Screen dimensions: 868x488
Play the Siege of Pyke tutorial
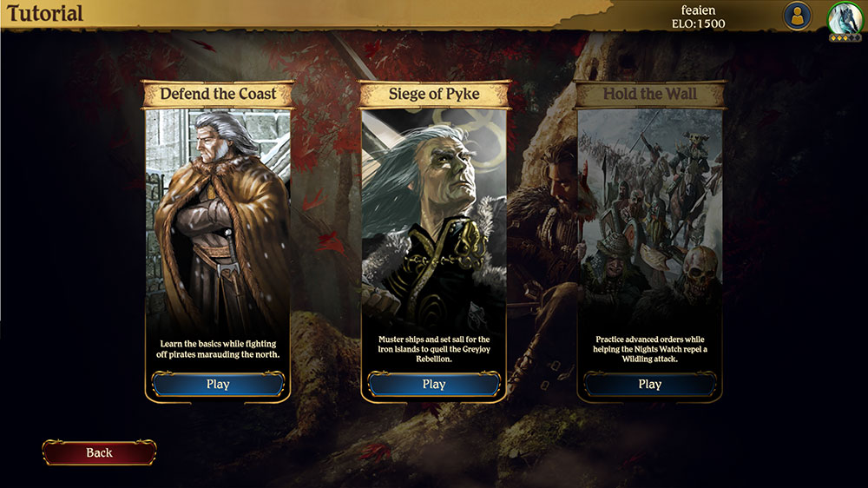coord(434,384)
